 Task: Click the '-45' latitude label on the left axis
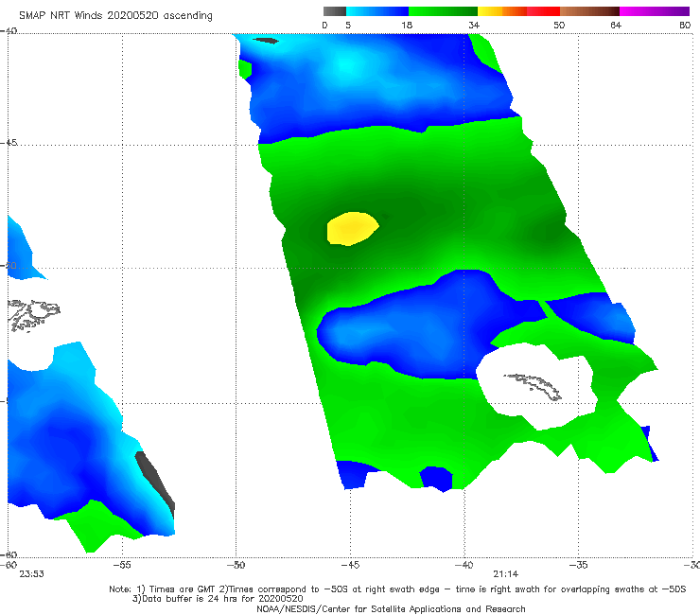(x=9, y=143)
